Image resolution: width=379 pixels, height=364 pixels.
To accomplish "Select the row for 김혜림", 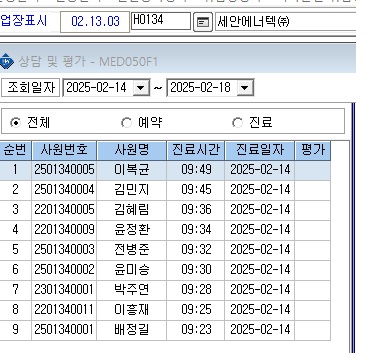I will pyautogui.click(x=165, y=210).
